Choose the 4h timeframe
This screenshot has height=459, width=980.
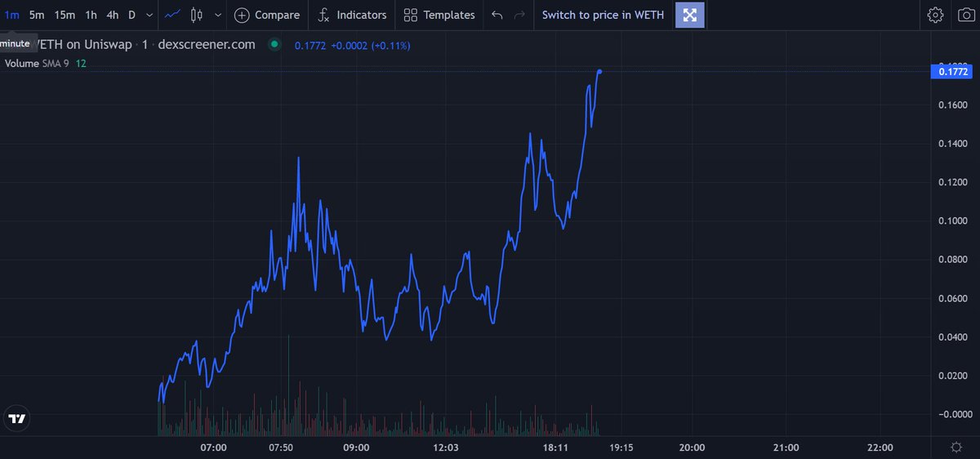112,15
